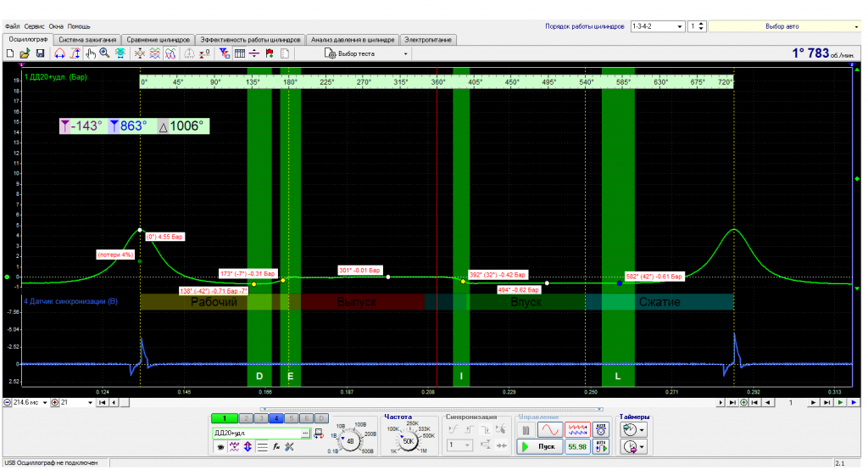Switch to Анализ давления в цилиндре tab
This screenshot has width=868, height=470.
click(x=353, y=40)
